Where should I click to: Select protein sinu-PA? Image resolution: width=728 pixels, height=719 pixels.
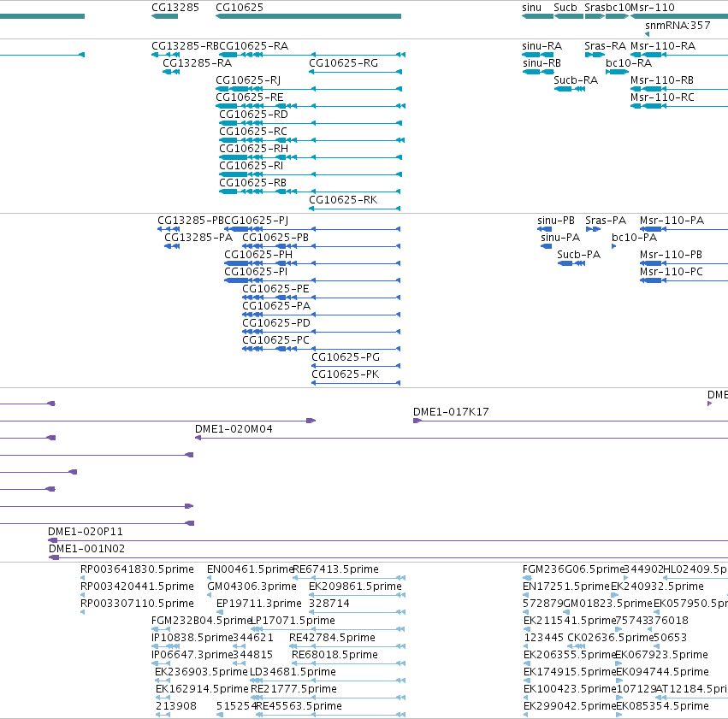pos(560,238)
